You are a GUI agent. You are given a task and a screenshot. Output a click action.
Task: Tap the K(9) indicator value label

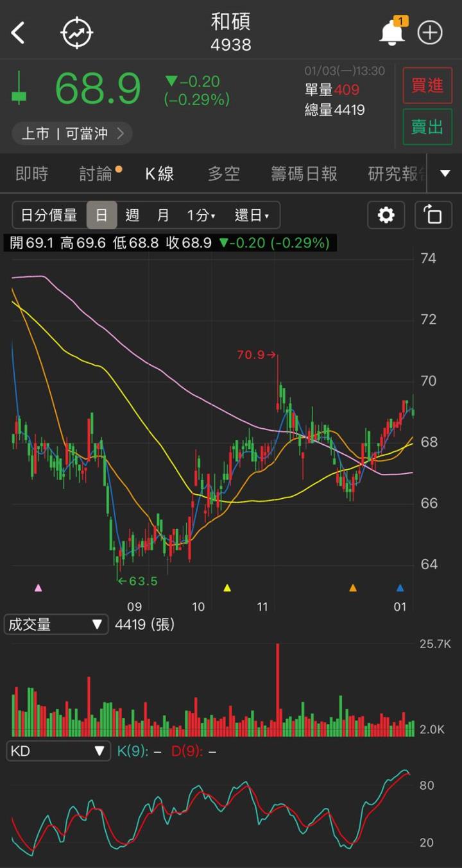pos(139,751)
